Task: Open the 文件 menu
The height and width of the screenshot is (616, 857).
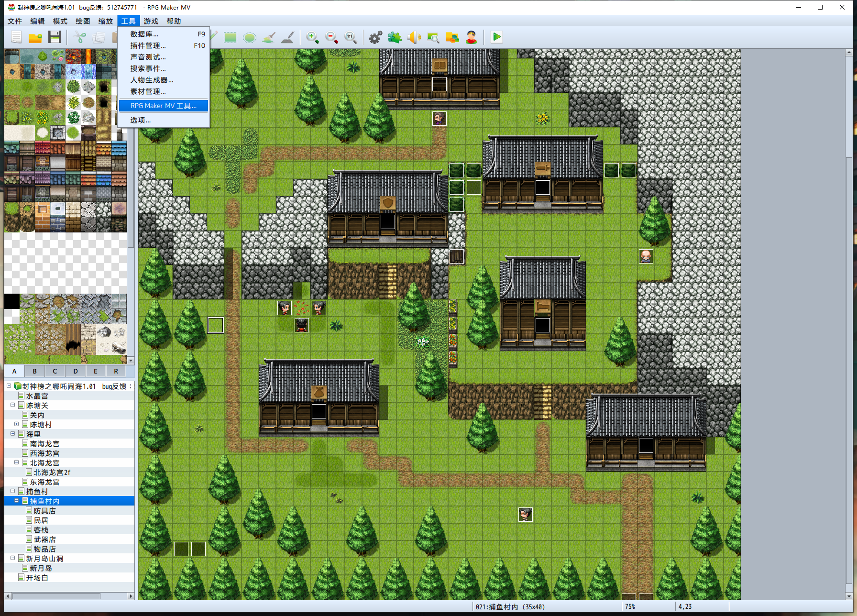Action: 15,21
